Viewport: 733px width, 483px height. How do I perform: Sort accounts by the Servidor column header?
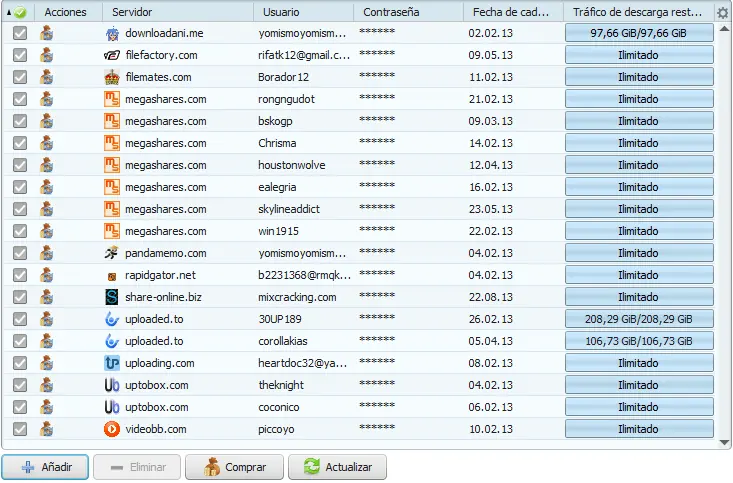[x=178, y=12]
